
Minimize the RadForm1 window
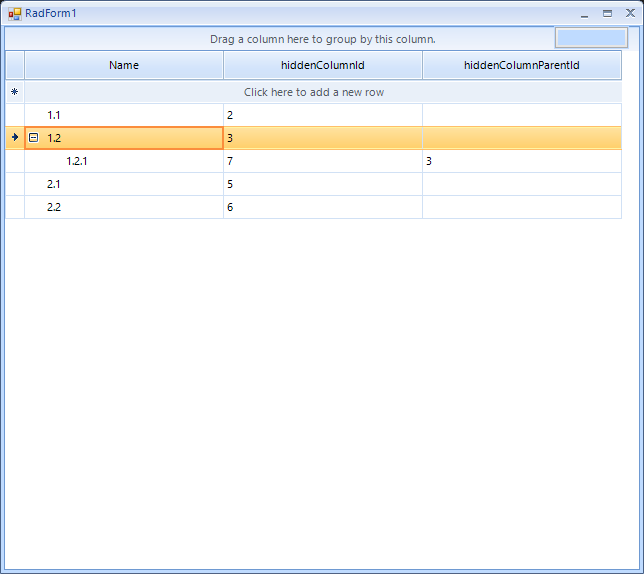[584, 14]
